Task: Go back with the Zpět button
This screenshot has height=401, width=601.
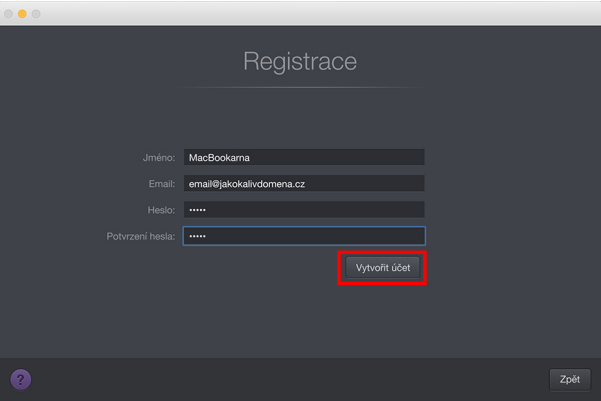Action: point(569,380)
